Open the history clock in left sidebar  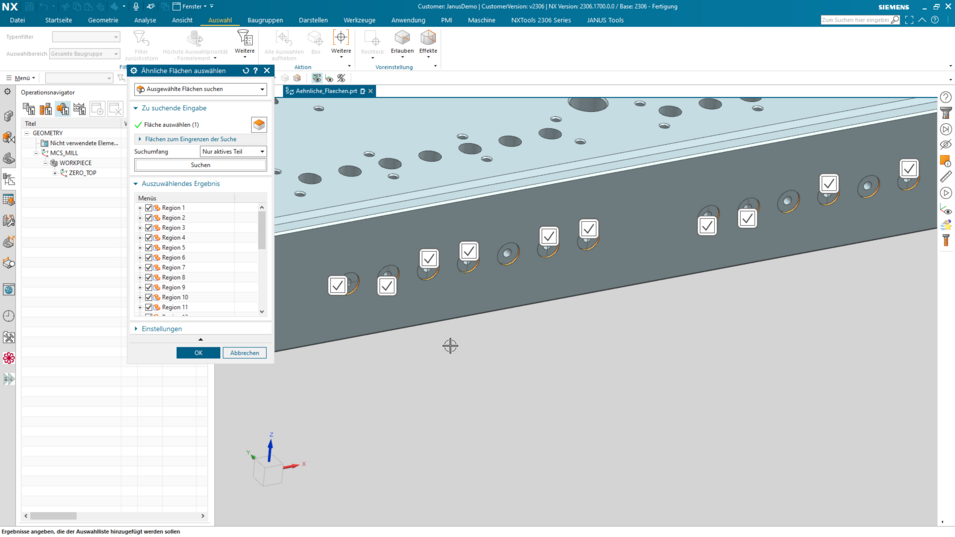tap(9, 316)
